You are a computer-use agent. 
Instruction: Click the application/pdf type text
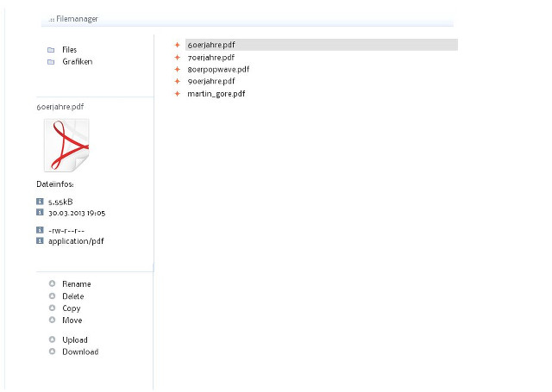click(76, 241)
